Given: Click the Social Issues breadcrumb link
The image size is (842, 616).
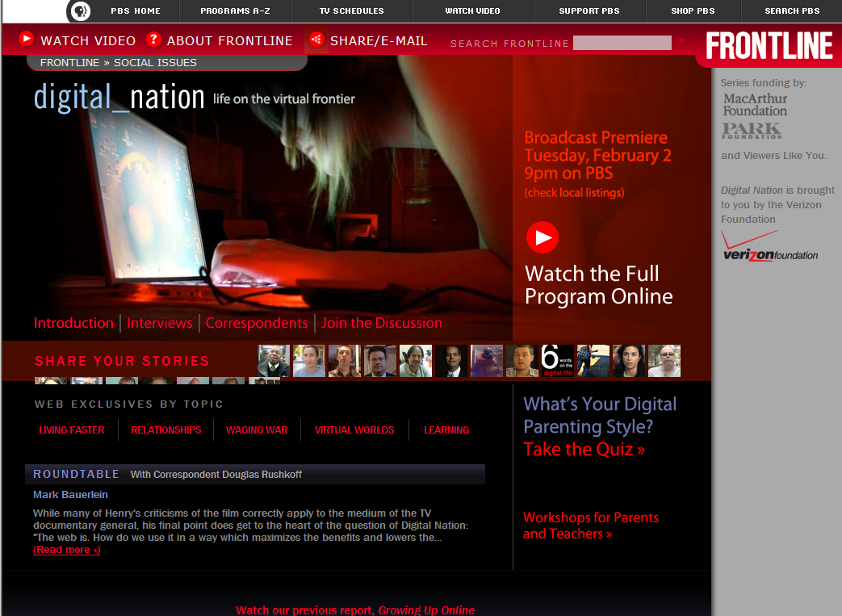Looking at the screenshot, I should pos(155,63).
